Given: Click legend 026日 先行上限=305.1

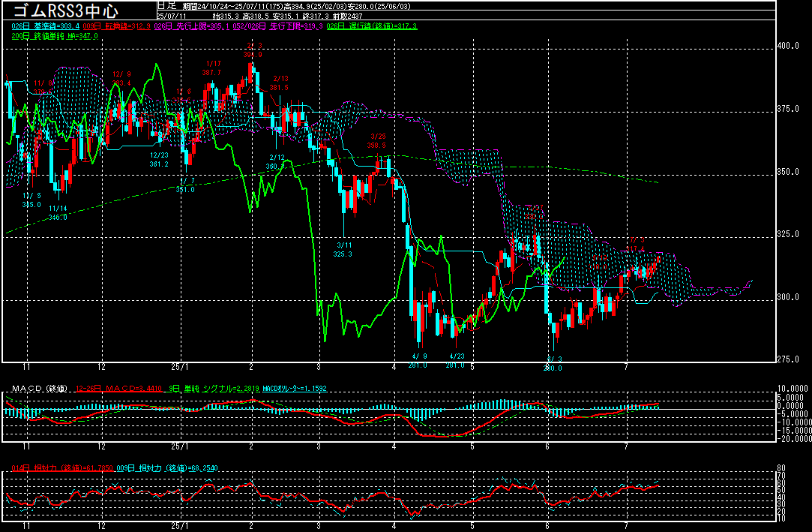Looking at the screenshot, I should pos(192,26).
